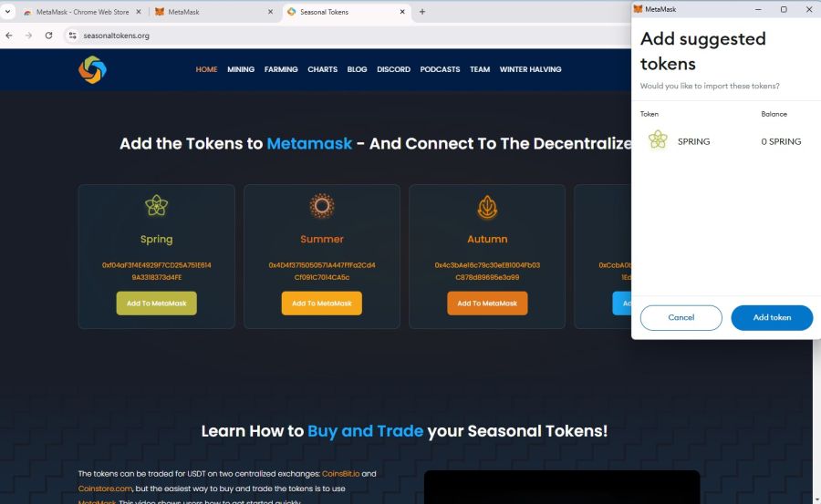Cancel the suggested token import

coord(681,318)
